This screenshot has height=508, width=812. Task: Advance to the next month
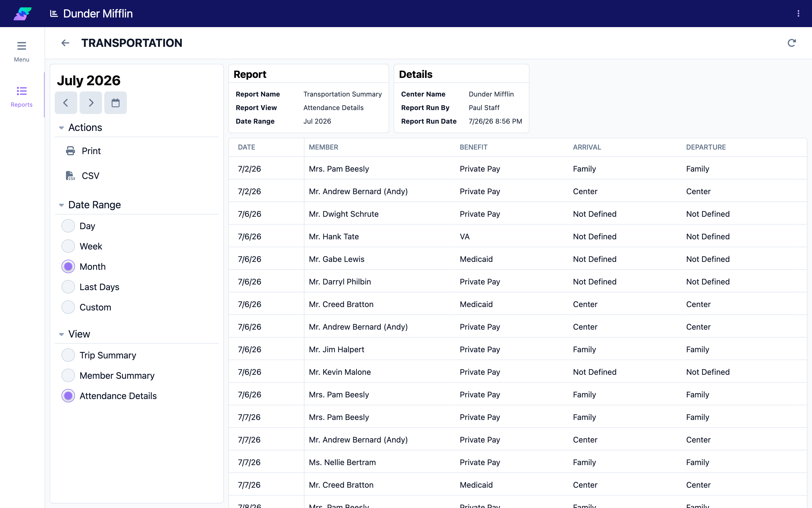tap(91, 103)
